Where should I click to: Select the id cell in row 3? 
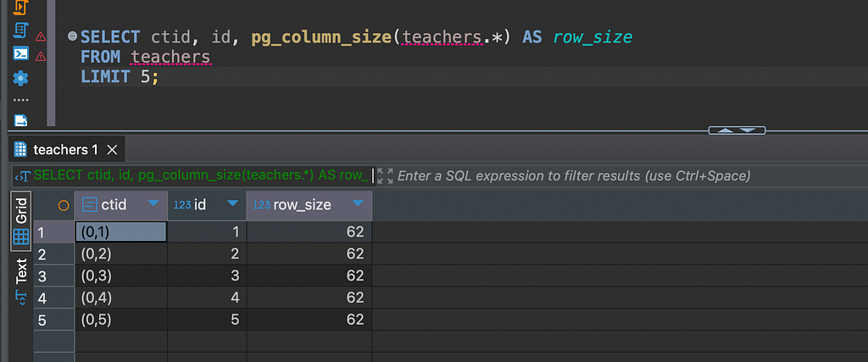coord(207,276)
